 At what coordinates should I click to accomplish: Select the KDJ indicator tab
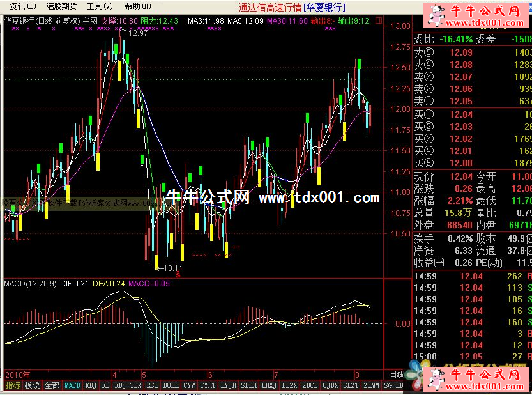point(91,385)
